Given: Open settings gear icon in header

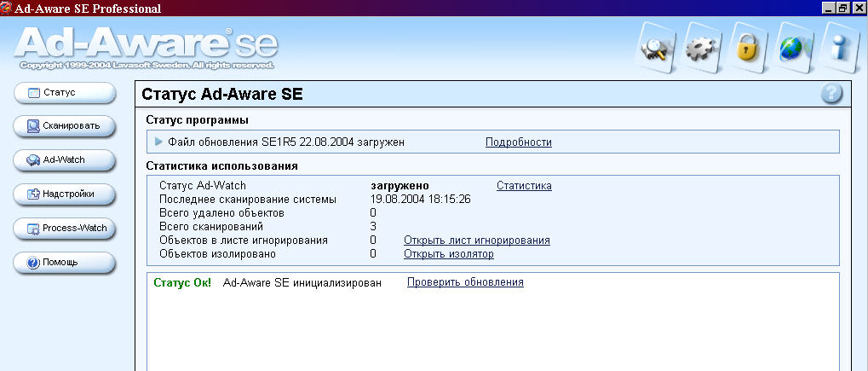Looking at the screenshot, I should coord(703,49).
